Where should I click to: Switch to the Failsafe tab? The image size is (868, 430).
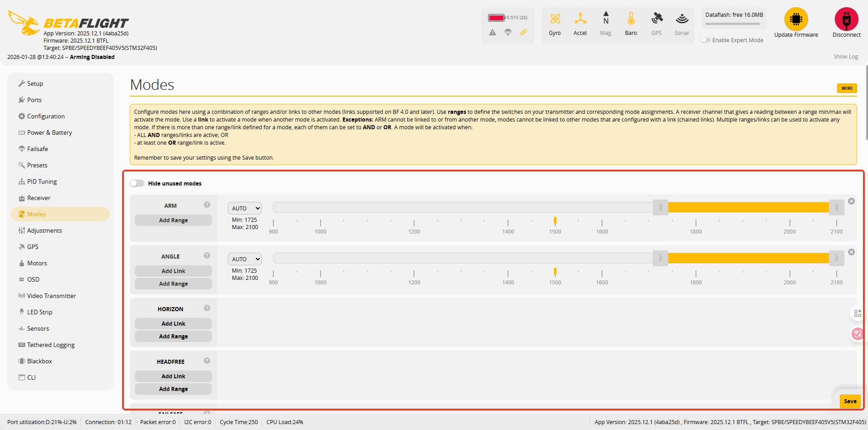tap(37, 149)
